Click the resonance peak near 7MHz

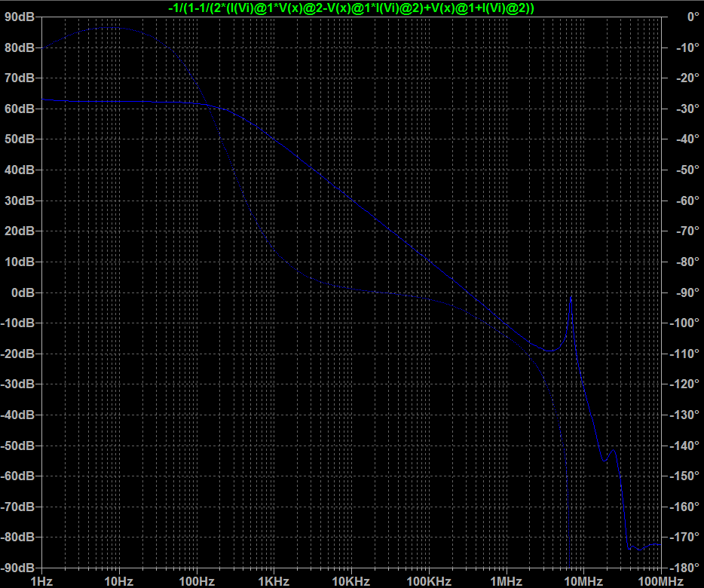tap(571, 297)
